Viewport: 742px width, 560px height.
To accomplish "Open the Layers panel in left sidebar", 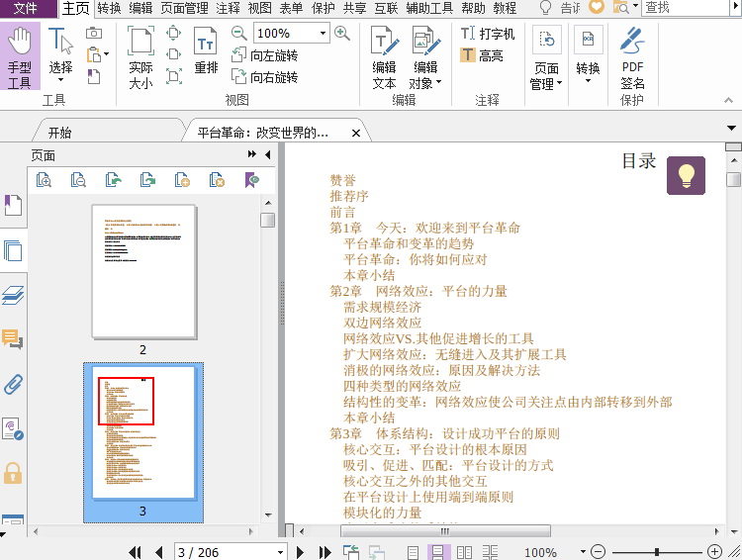I will pos(13,295).
